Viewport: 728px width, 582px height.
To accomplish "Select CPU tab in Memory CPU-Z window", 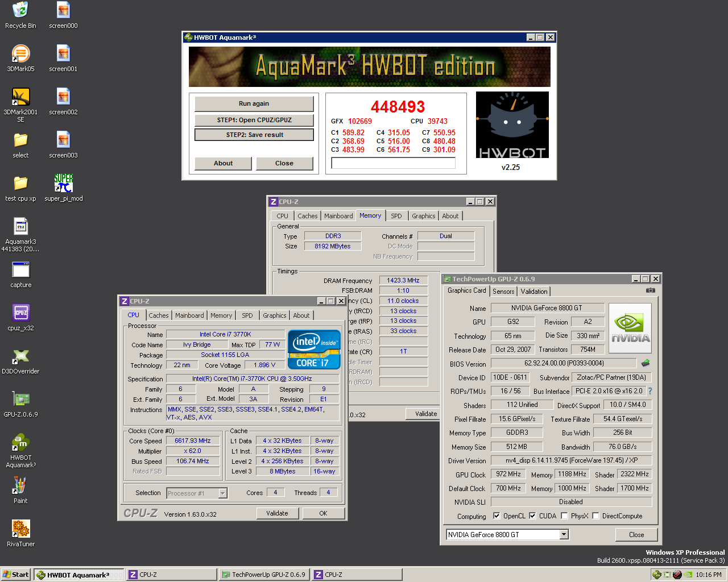I will [282, 216].
